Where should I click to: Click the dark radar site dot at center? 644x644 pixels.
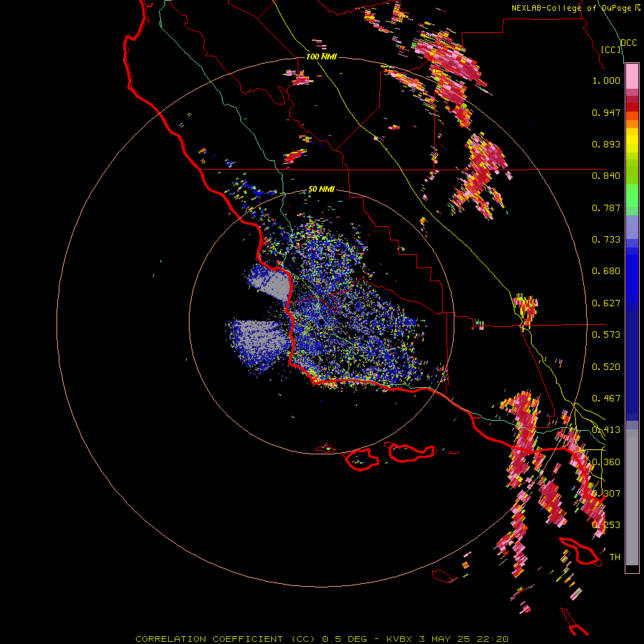pos(320,322)
